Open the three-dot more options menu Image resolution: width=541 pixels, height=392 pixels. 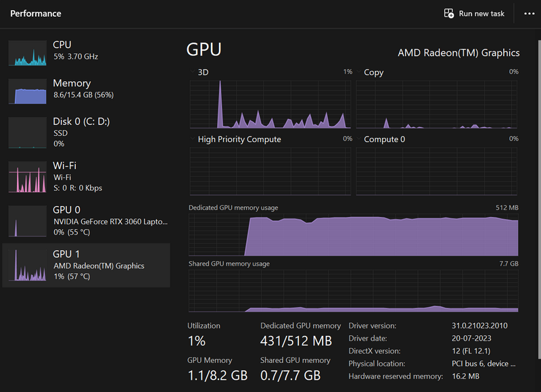(529, 14)
